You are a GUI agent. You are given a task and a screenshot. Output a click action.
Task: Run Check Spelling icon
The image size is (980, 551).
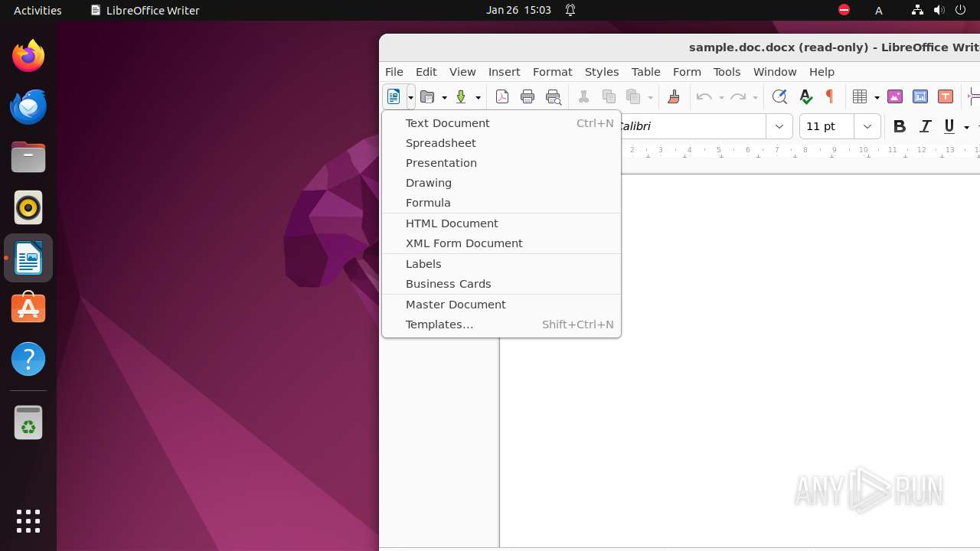[805, 96]
